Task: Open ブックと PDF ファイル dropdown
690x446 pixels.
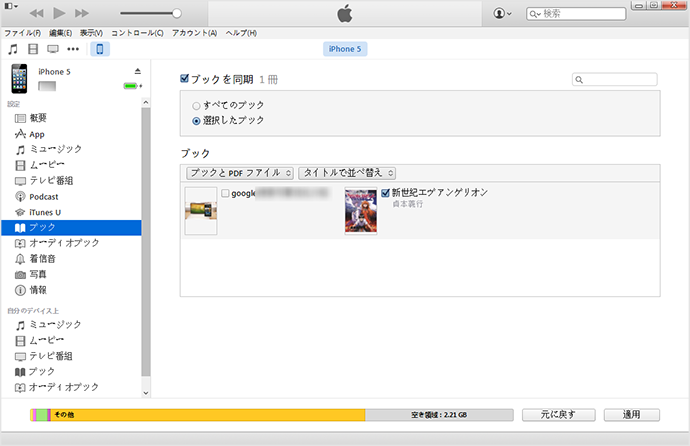Action: point(240,173)
